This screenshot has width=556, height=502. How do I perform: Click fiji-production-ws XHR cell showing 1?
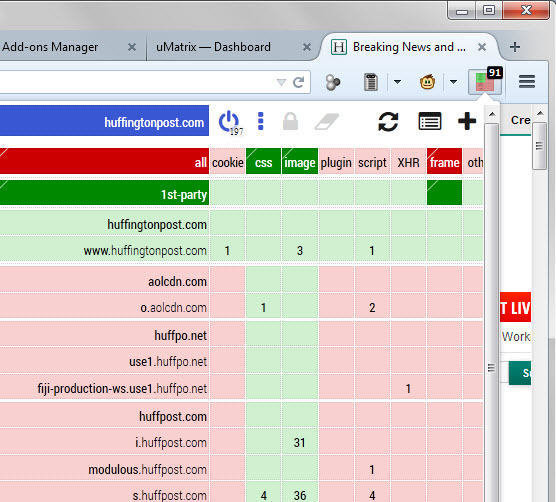tap(408, 387)
